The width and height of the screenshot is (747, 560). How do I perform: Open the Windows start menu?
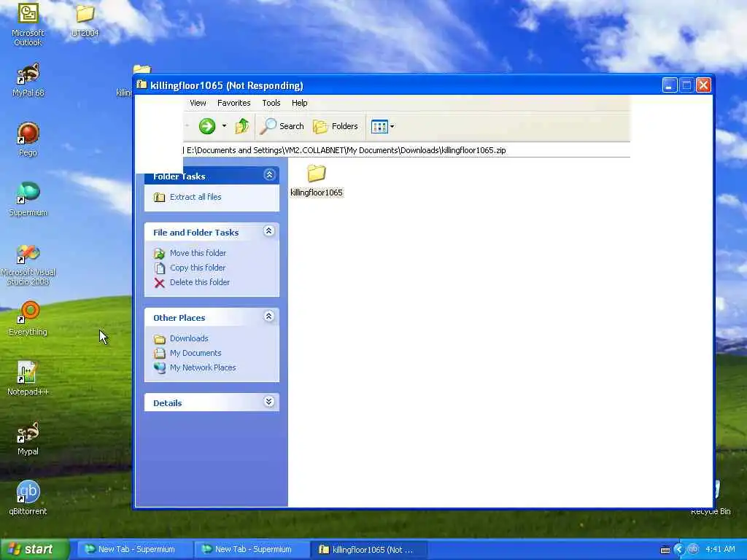[34, 550]
